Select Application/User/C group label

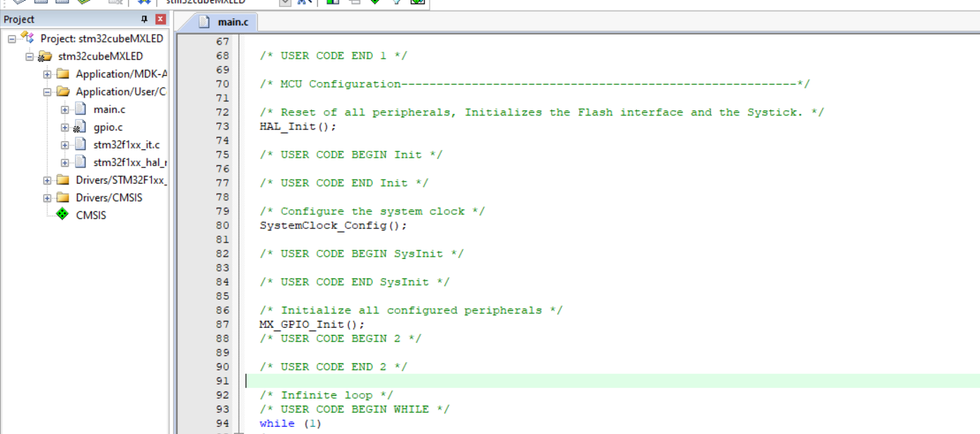coord(121,91)
